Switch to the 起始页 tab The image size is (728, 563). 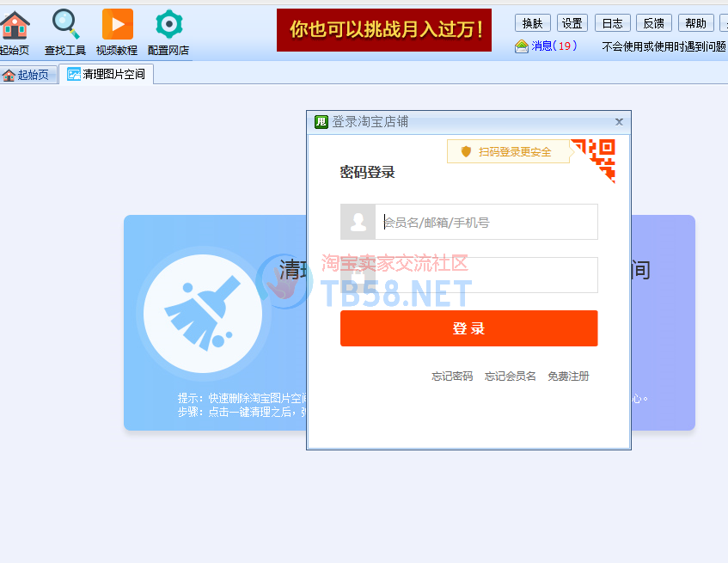[x=28, y=75]
